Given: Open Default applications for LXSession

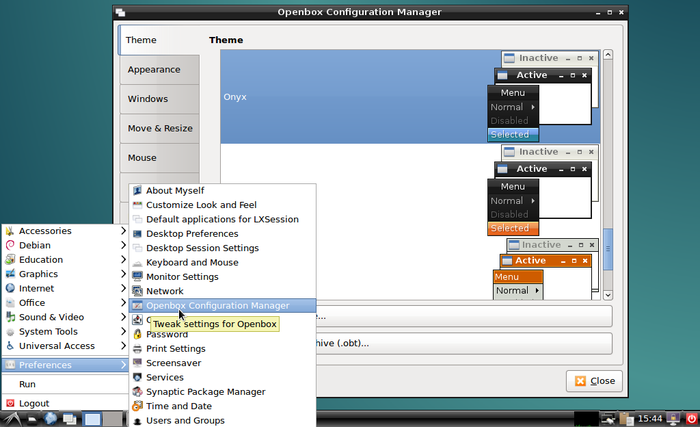Looking at the screenshot, I should pos(222,219).
